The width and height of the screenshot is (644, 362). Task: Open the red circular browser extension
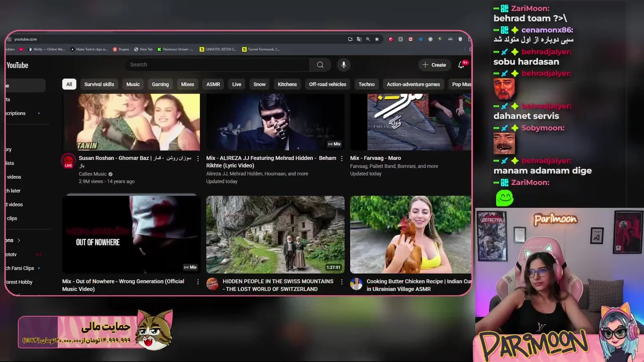click(x=390, y=39)
